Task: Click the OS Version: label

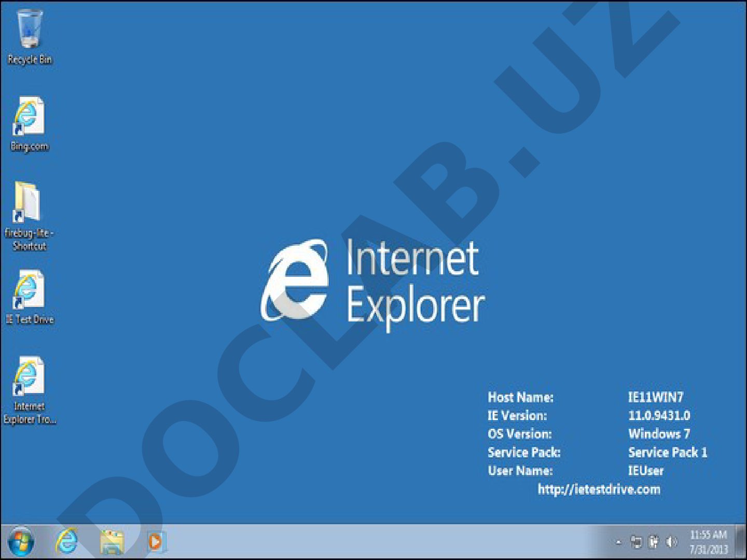Action: [x=520, y=433]
